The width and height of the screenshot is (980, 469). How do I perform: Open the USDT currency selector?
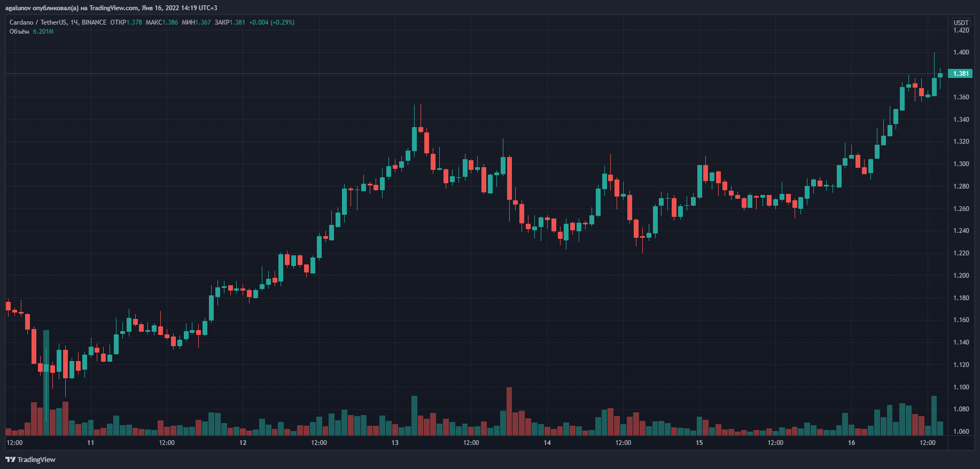pos(961,22)
